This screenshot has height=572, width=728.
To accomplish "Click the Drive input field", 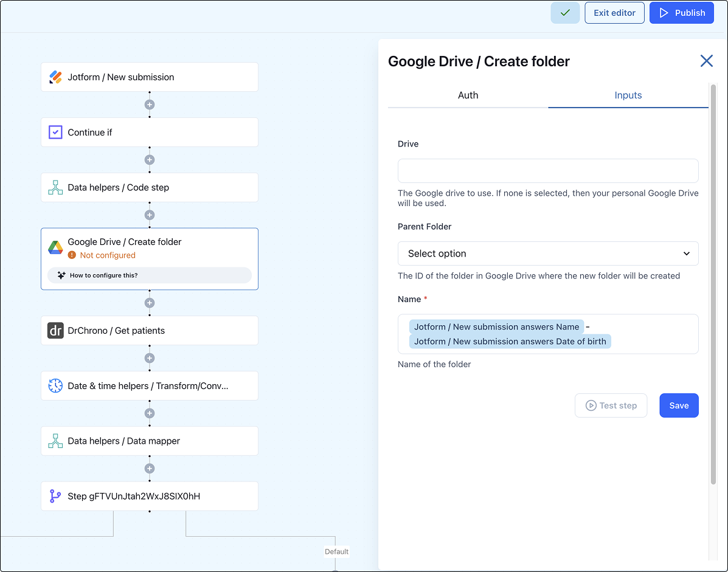I will [548, 171].
